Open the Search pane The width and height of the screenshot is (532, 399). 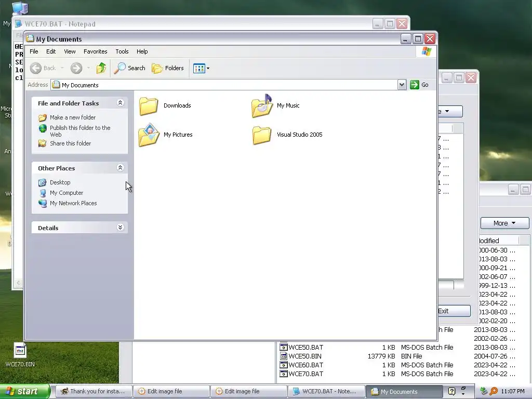129,68
